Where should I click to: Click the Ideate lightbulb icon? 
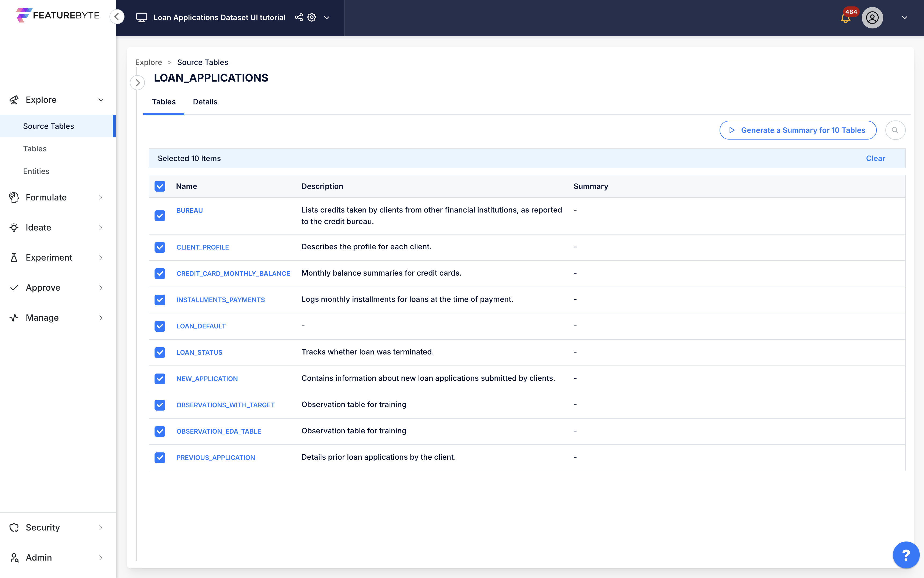coord(14,228)
